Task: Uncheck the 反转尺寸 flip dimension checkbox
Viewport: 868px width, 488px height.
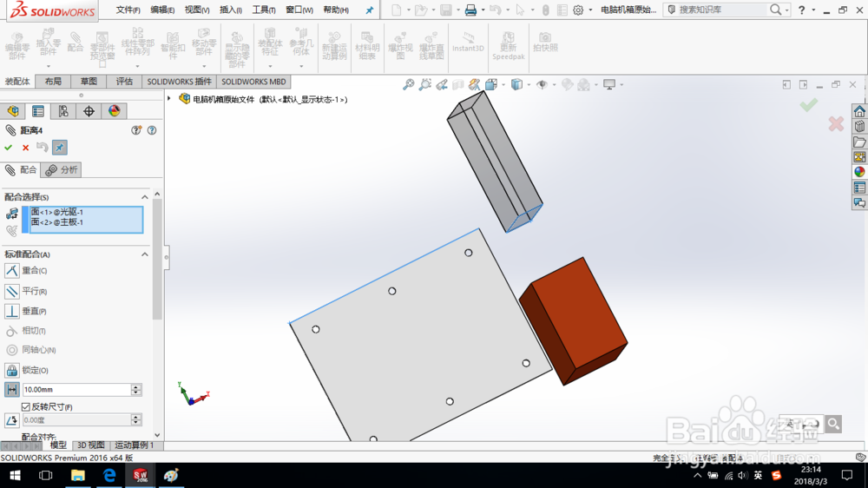Action: pyautogui.click(x=25, y=407)
